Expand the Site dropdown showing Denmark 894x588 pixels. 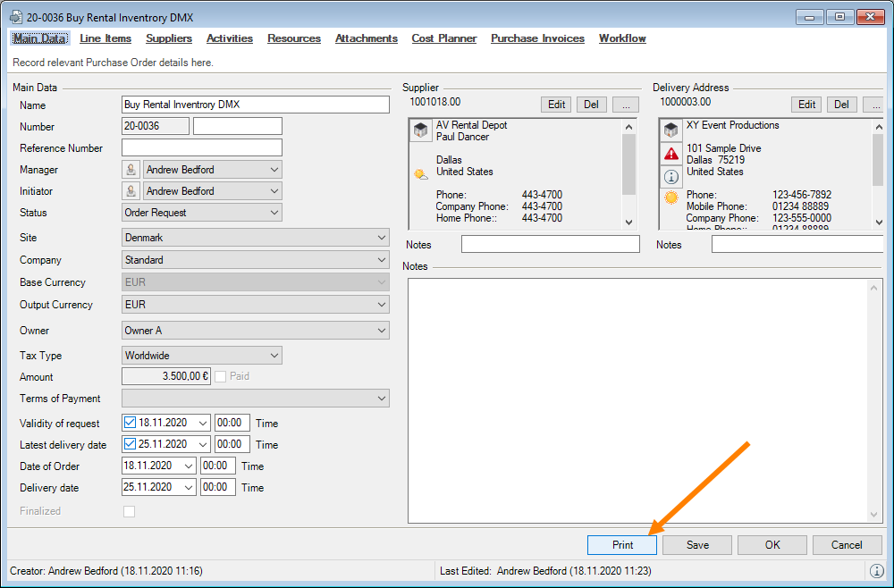[256, 238]
